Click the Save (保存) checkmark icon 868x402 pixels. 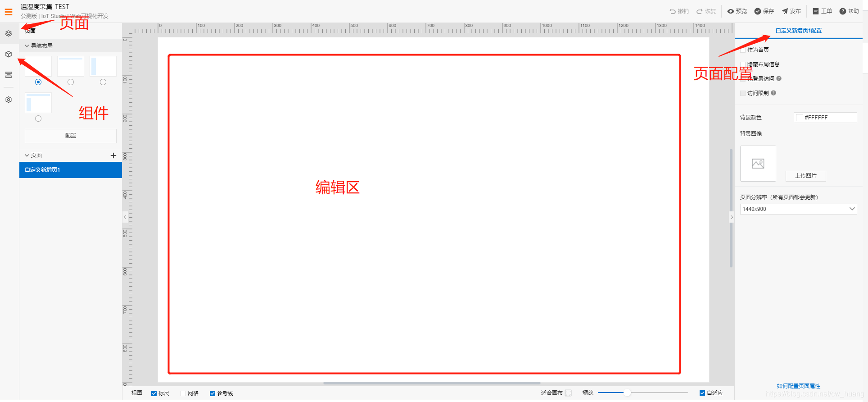[758, 11]
